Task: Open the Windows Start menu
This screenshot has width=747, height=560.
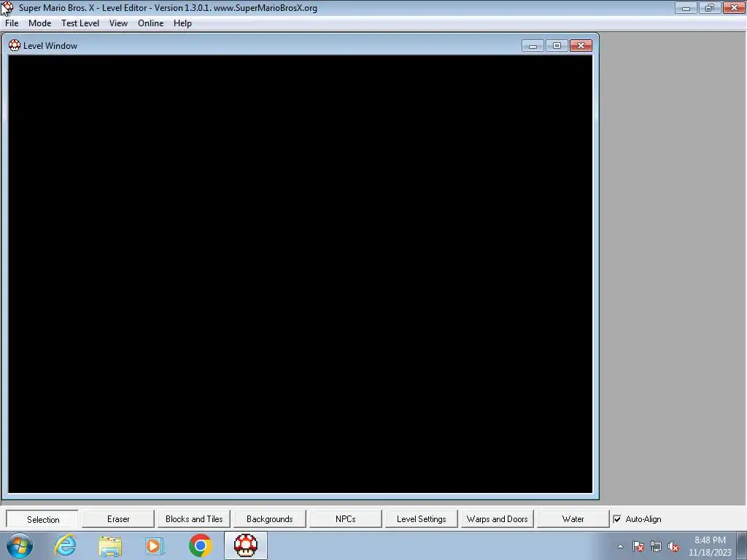Action: [20, 545]
